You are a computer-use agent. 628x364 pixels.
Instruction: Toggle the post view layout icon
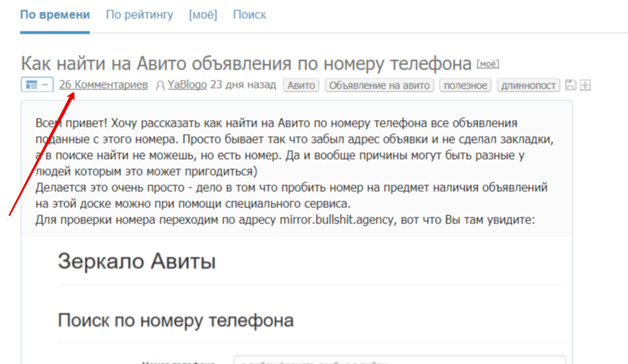(32, 85)
